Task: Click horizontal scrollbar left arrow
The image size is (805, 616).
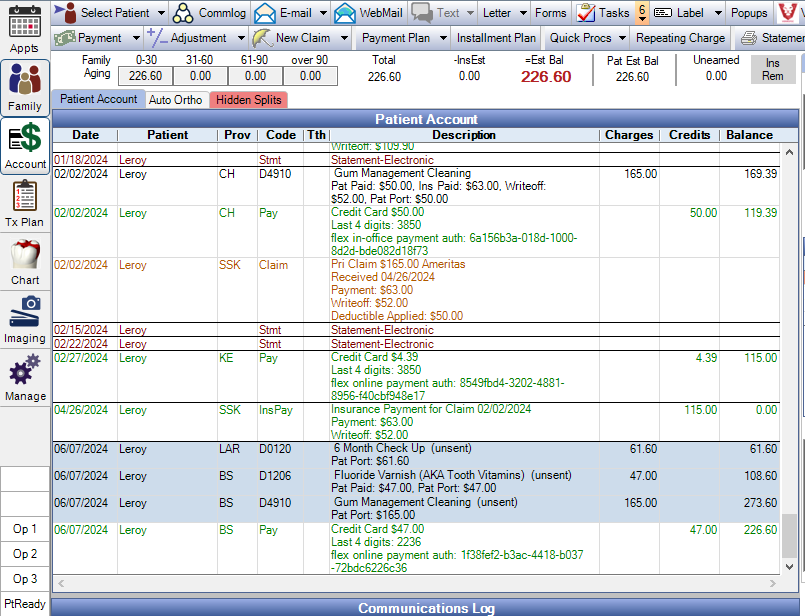Action: click(61, 583)
